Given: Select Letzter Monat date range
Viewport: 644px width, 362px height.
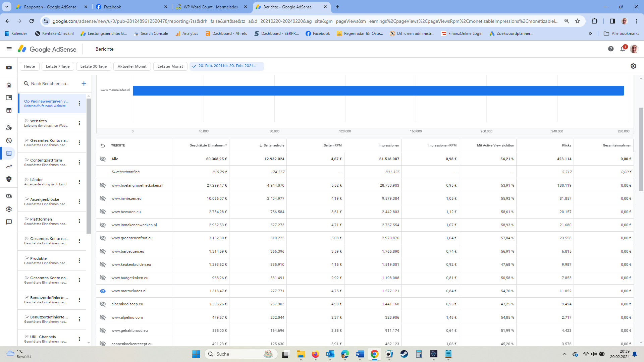Looking at the screenshot, I should (170, 66).
